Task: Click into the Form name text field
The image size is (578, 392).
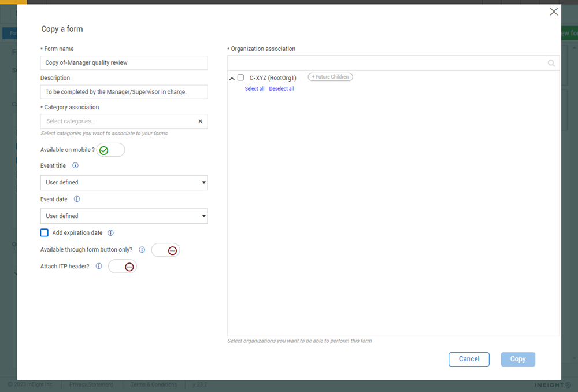Action: [124, 63]
